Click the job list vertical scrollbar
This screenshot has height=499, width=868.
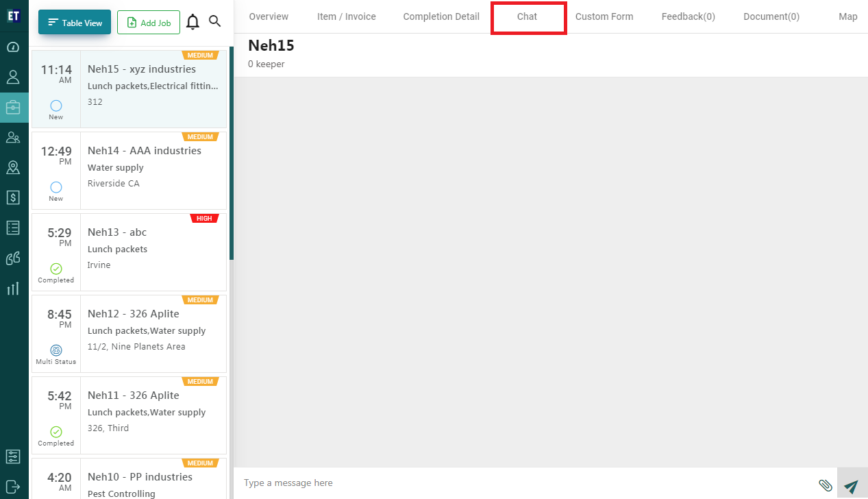coord(232,154)
